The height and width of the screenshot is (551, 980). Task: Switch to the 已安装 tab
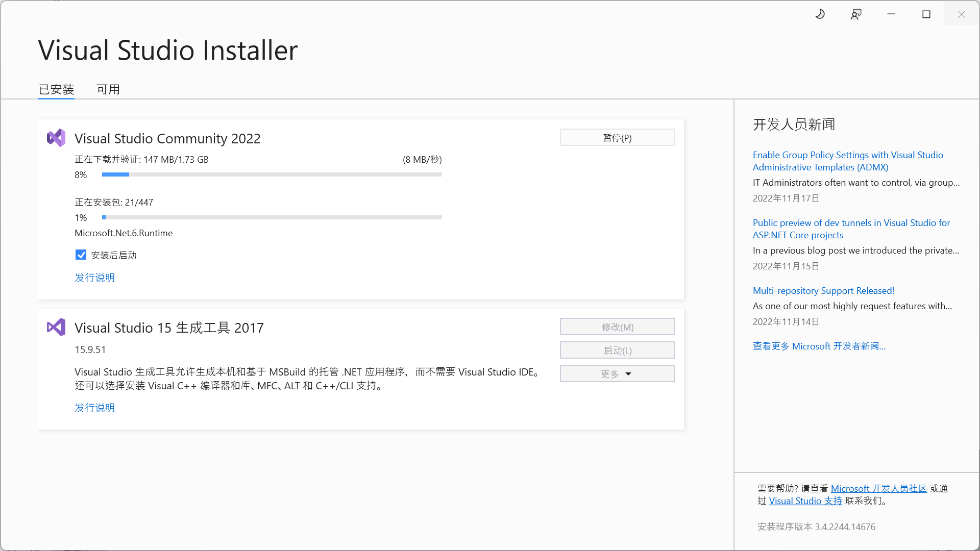tap(56, 89)
